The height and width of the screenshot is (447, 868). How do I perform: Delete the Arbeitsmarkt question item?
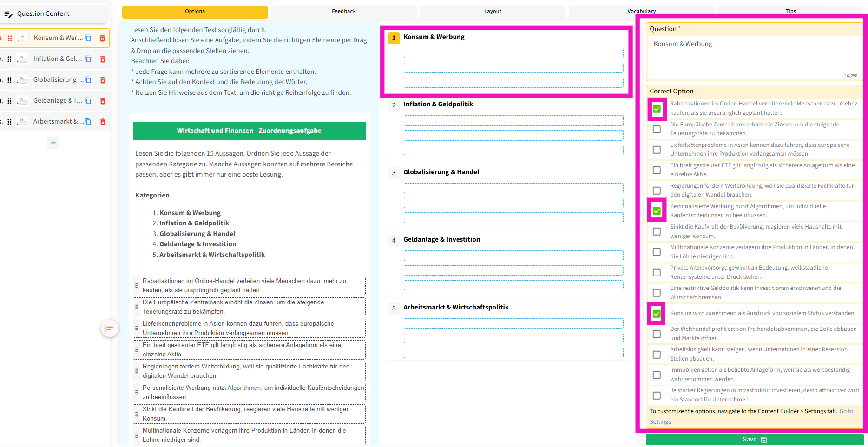click(x=103, y=122)
